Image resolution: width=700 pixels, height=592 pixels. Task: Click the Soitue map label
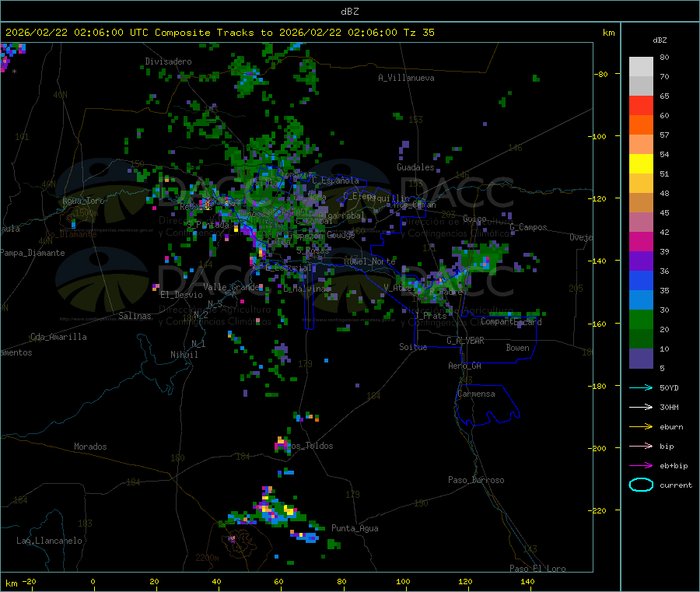[413, 347]
